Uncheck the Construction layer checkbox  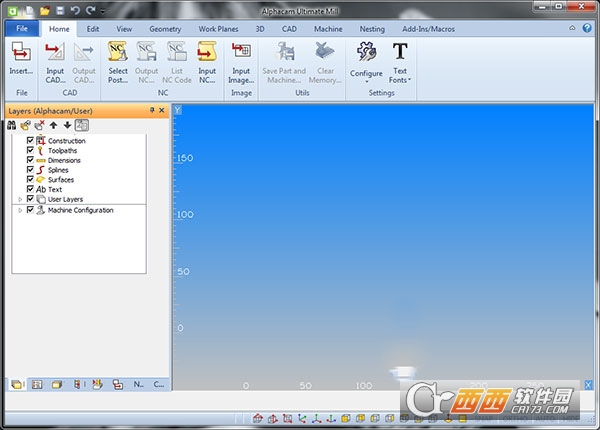pos(30,140)
